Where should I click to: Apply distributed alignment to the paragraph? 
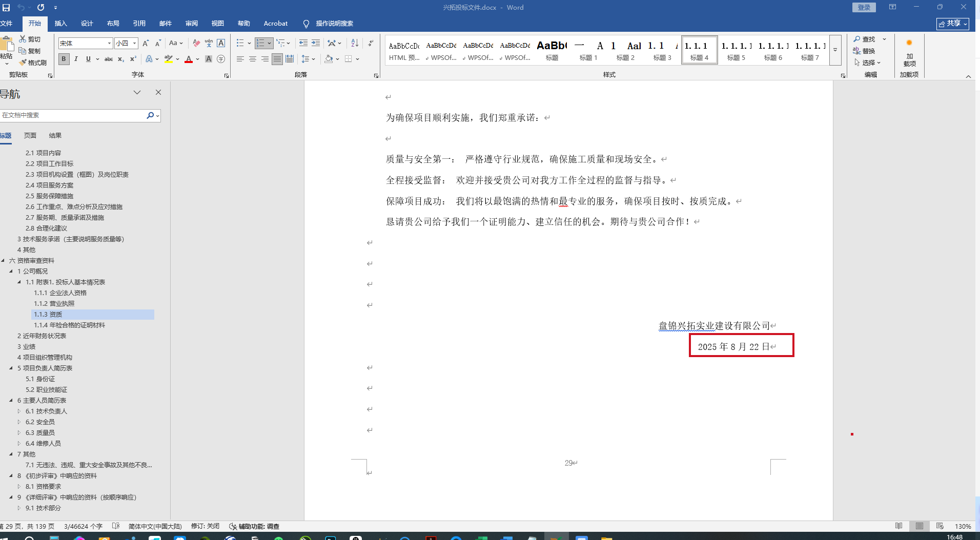point(290,59)
